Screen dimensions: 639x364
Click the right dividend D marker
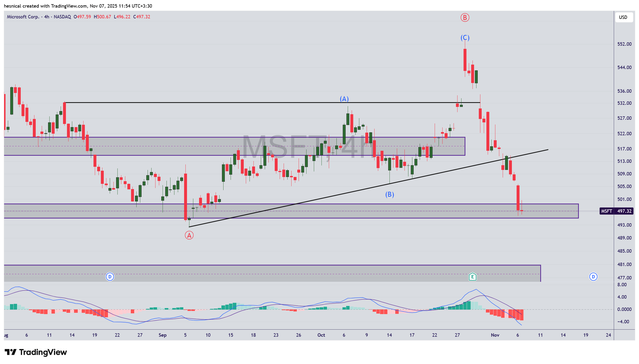point(593,277)
